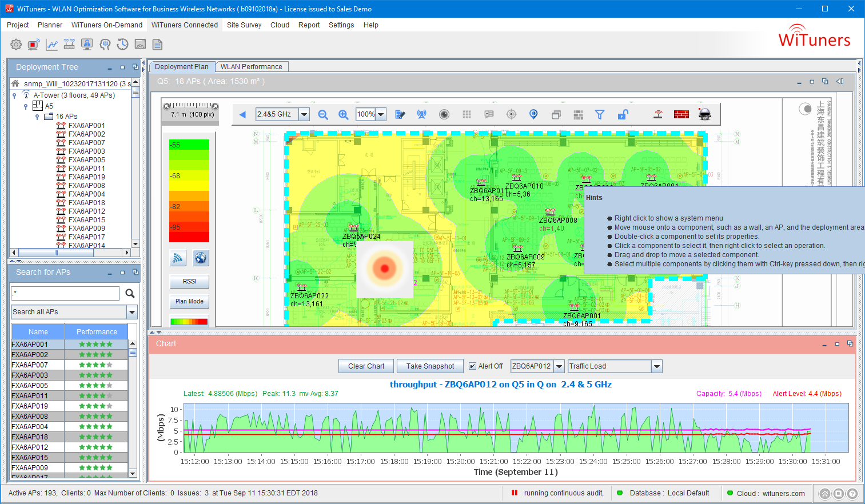Click the head-with-gear analysis icon
The image size is (865, 504).
(105, 45)
